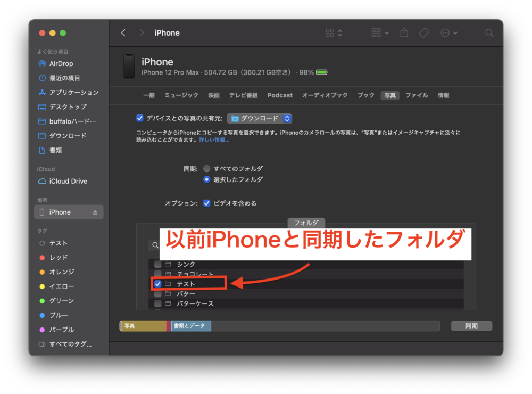Uncheck the テスト folder checkbox
This screenshot has height=394, width=532.
click(158, 284)
